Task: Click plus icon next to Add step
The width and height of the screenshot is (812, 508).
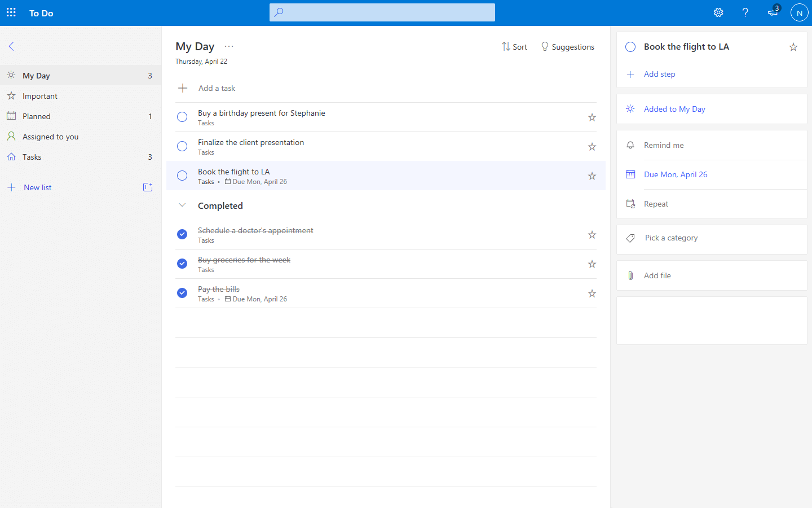Action: click(630, 75)
